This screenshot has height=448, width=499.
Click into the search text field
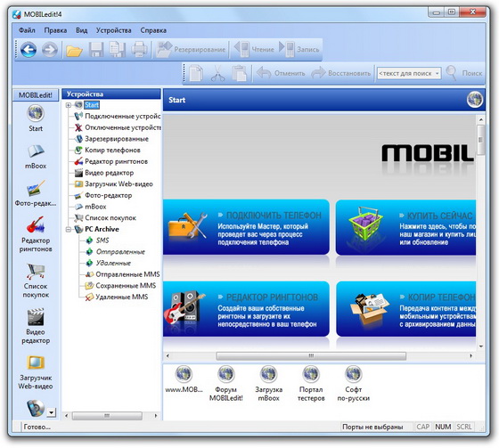(405, 74)
